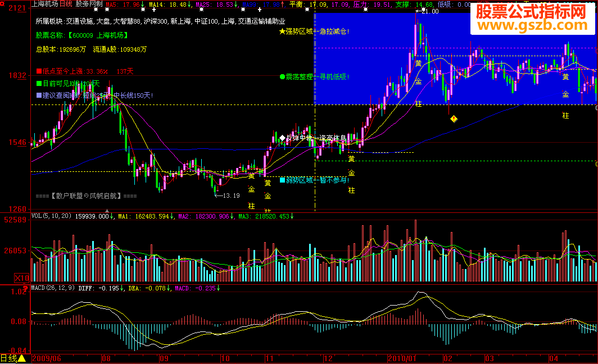
Task: Click the 26053 volume axis label
Action: [15, 251]
